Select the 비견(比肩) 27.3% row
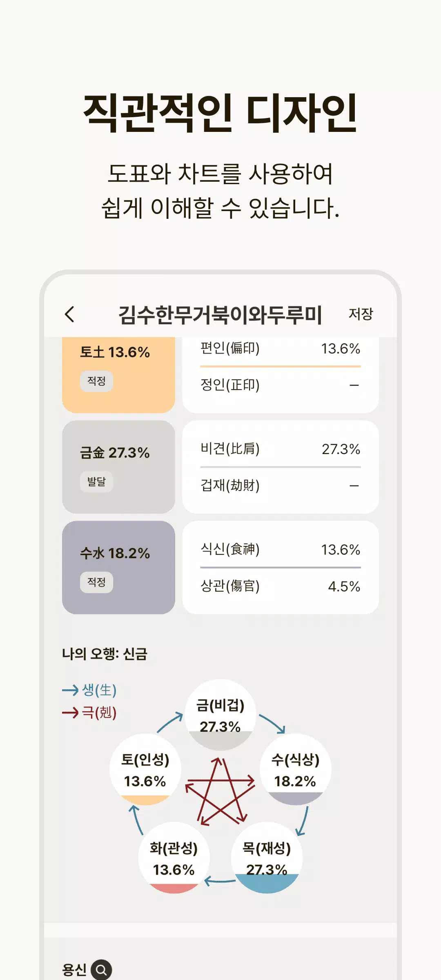Image resolution: width=441 pixels, height=980 pixels. click(x=281, y=449)
